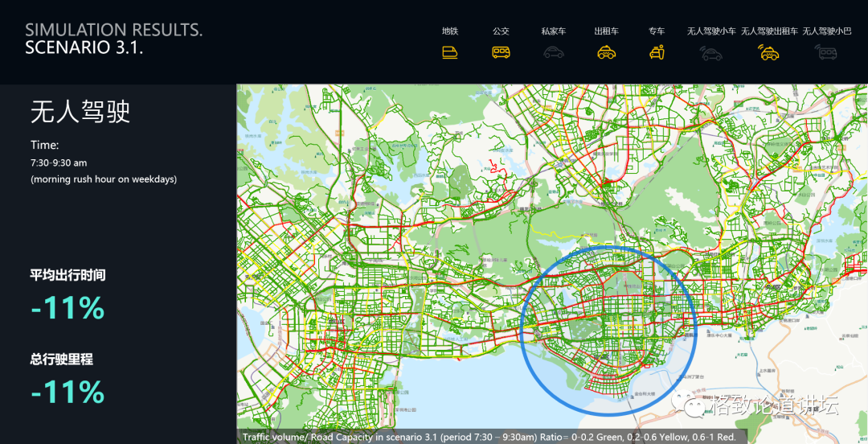Click the traffic ratio legend caption
The image size is (868, 444).
pyautogui.click(x=489, y=437)
